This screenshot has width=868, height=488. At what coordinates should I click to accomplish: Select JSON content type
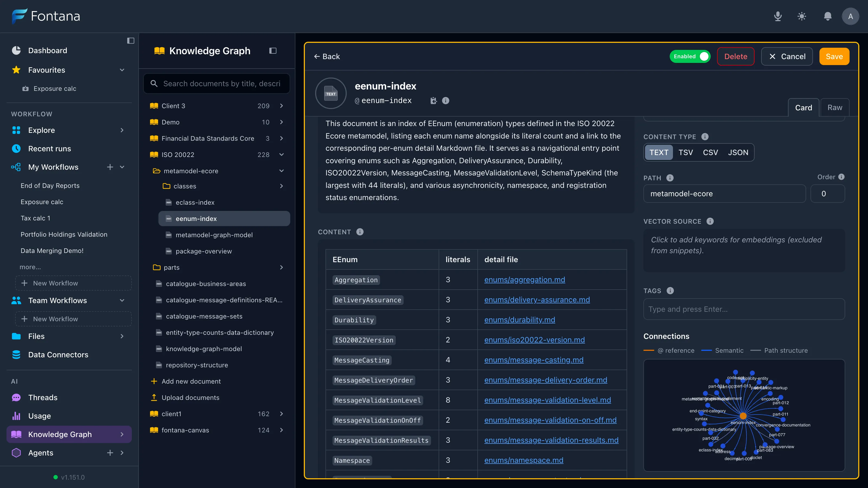click(x=738, y=153)
